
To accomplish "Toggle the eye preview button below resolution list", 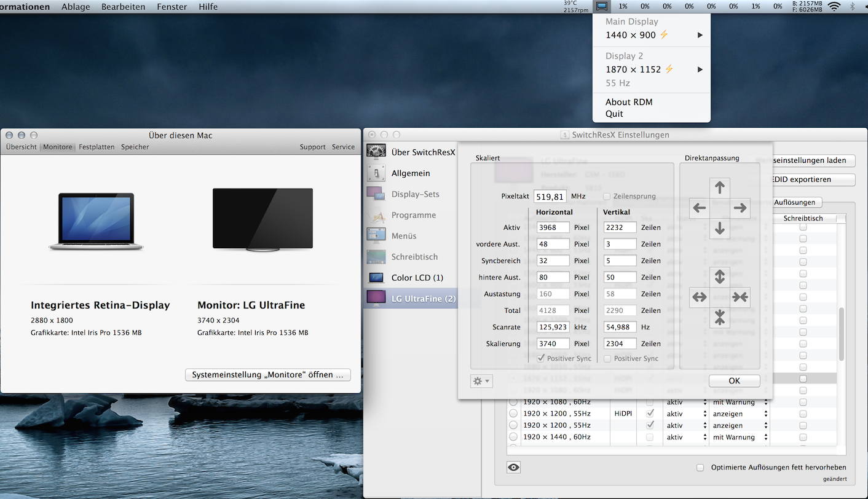I will click(x=514, y=468).
